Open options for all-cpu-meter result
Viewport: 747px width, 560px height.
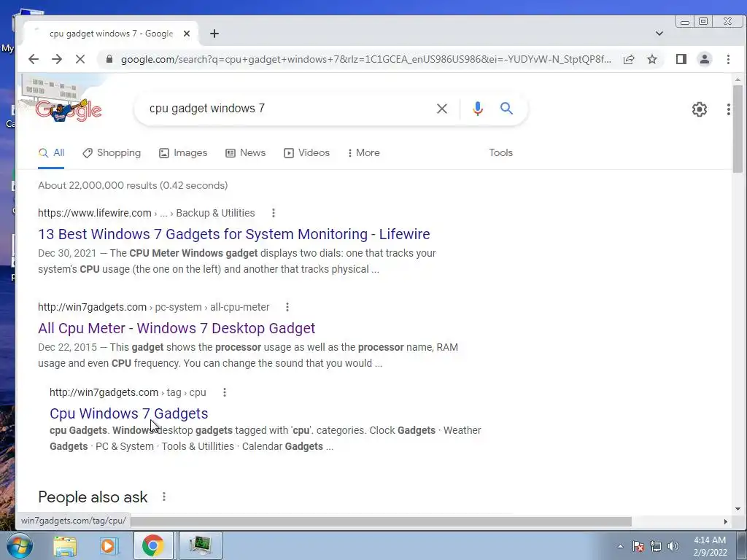pos(287,307)
